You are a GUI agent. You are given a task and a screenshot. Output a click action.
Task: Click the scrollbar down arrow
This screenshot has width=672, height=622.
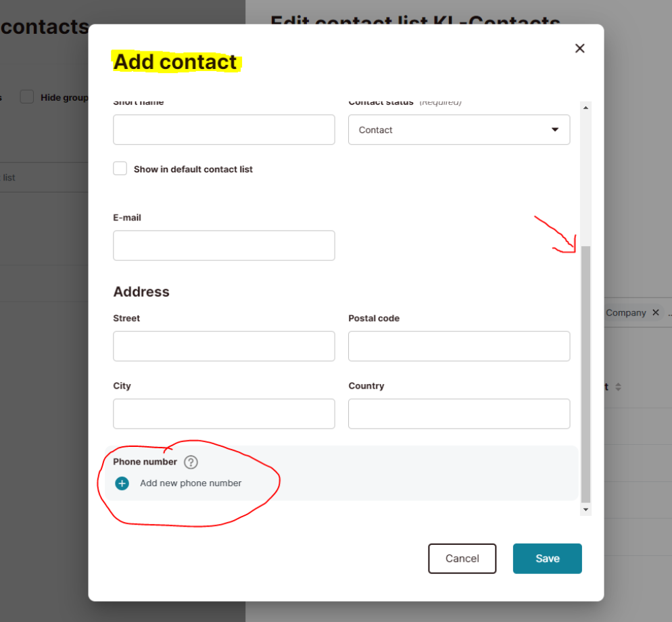585,510
